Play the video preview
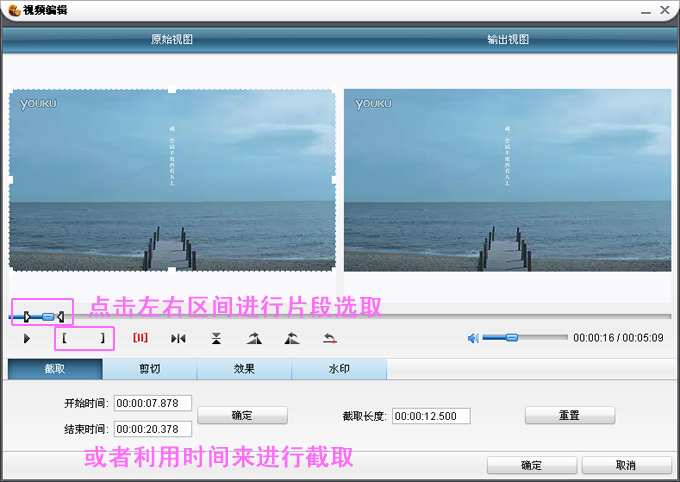The image size is (680, 482). click(x=27, y=338)
